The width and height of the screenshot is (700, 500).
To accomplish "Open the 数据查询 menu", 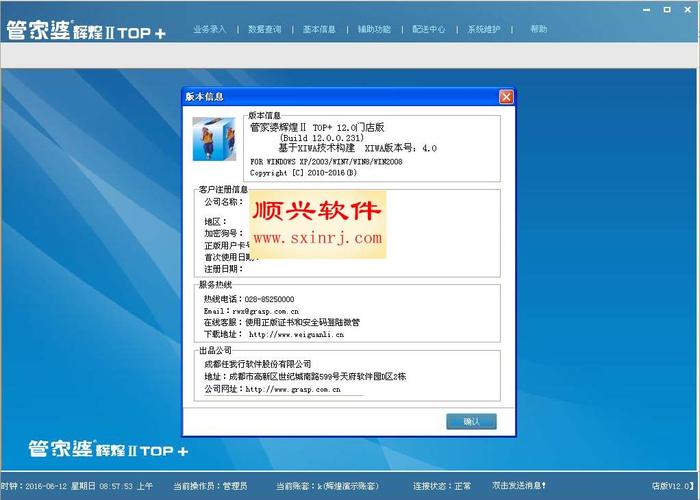I will 264,29.
